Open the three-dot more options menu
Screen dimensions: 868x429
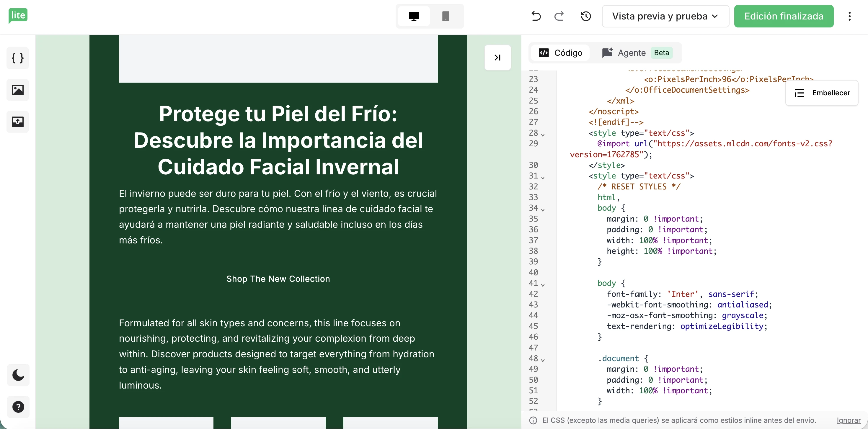(849, 16)
